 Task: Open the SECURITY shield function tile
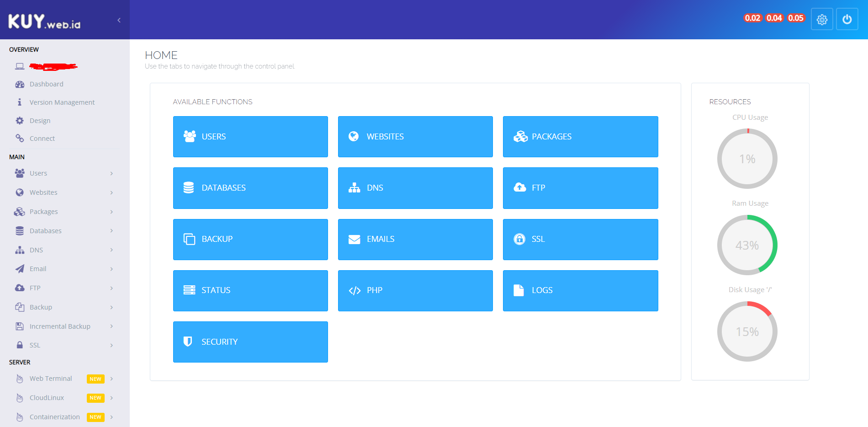click(x=250, y=342)
